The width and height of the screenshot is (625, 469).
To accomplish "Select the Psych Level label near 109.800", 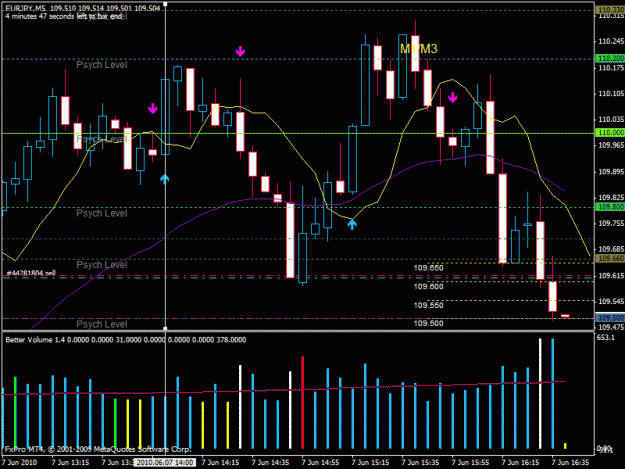I will click(102, 214).
